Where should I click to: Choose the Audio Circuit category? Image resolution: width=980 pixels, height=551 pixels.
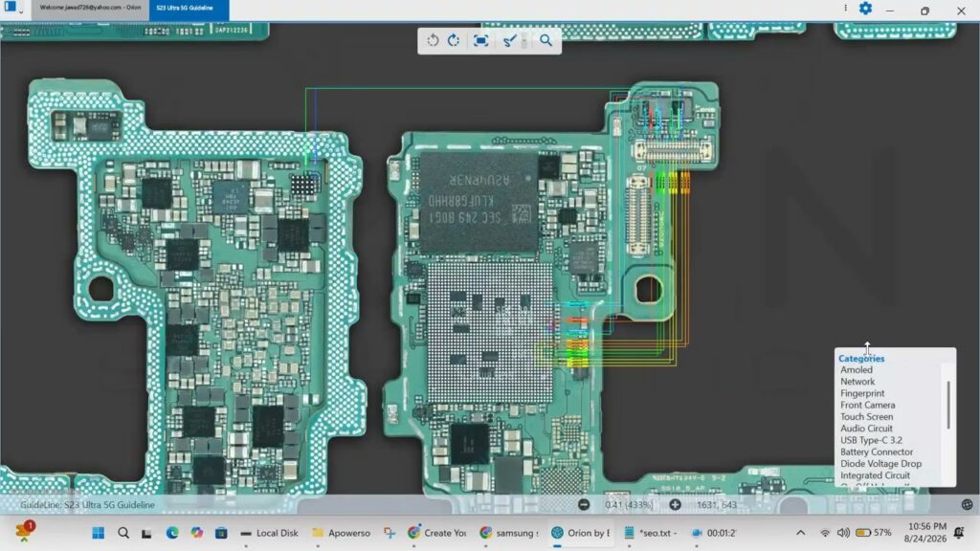[x=866, y=429]
